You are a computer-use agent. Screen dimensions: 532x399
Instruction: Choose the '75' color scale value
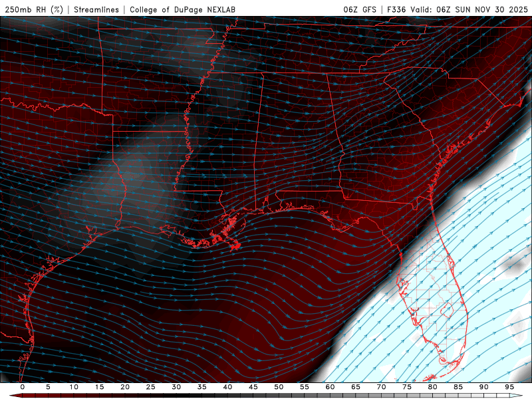[407, 387]
